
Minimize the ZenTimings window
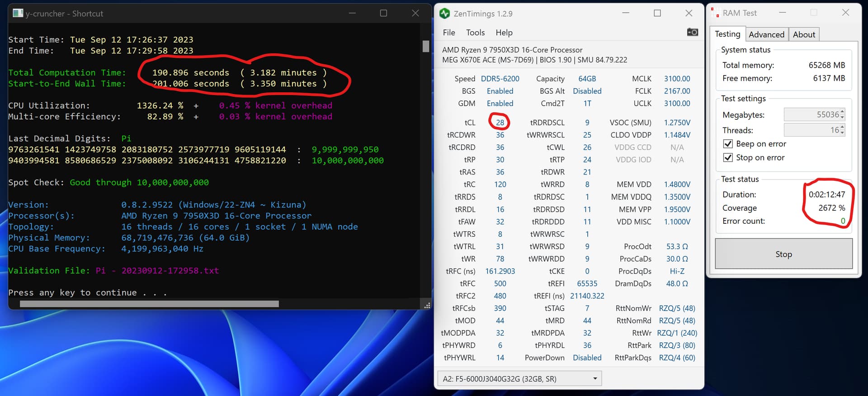(626, 13)
